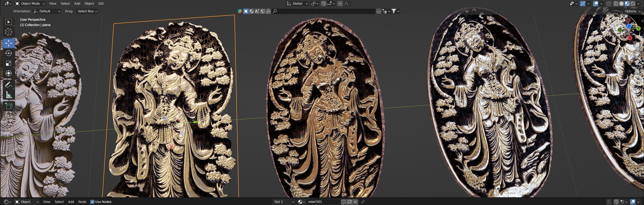Click the relief.001 material name field

(324, 202)
